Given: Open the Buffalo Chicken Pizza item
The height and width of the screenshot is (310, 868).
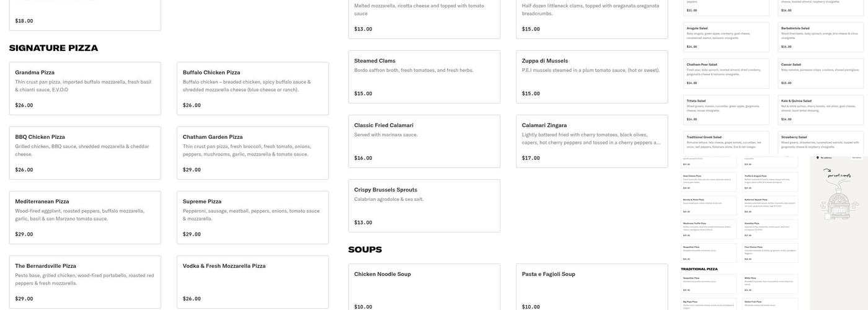Looking at the screenshot, I should click(x=252, y=88).
